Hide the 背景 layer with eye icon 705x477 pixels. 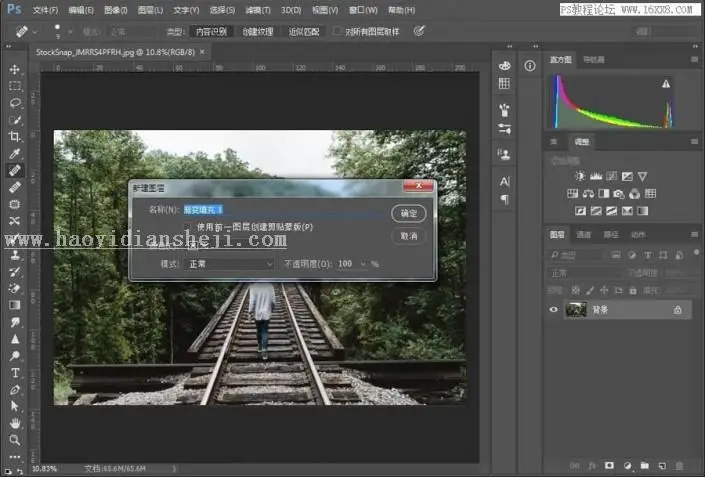tap(553, 309)
